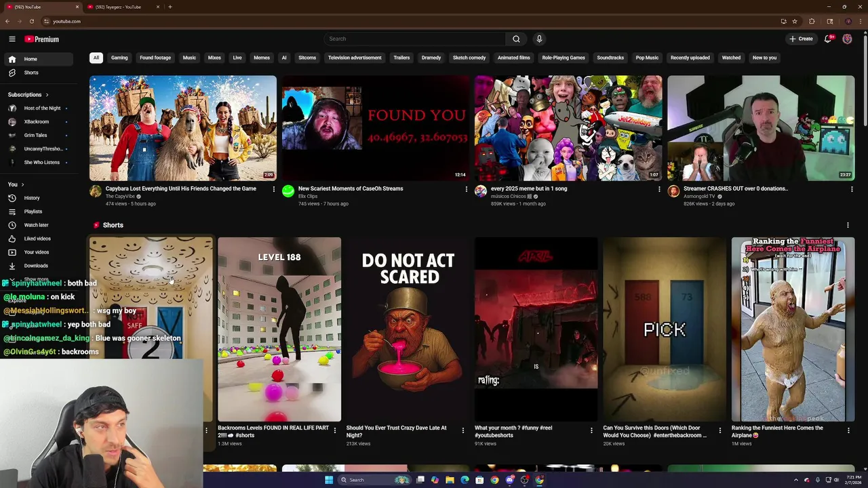Expand the You section

tap(16, 184)
